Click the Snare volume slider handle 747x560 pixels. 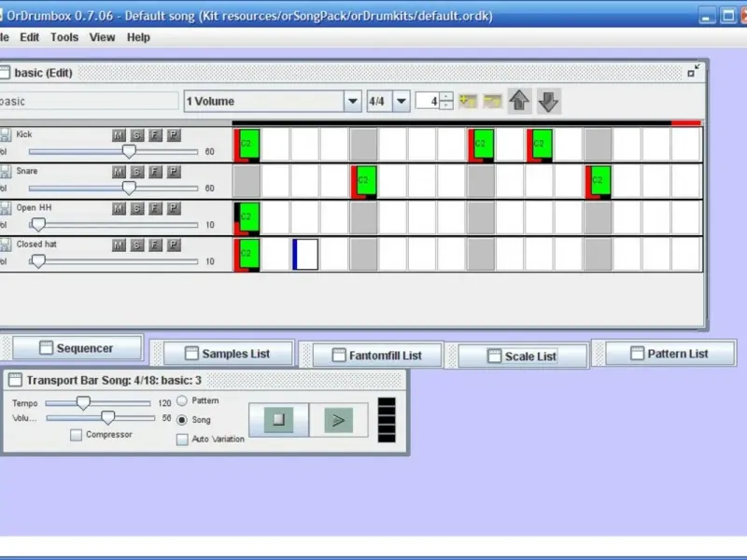[x=129, y=189]
